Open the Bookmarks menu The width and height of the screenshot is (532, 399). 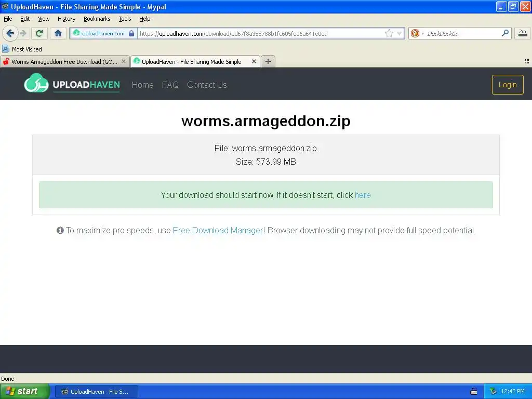click(97, 19)
